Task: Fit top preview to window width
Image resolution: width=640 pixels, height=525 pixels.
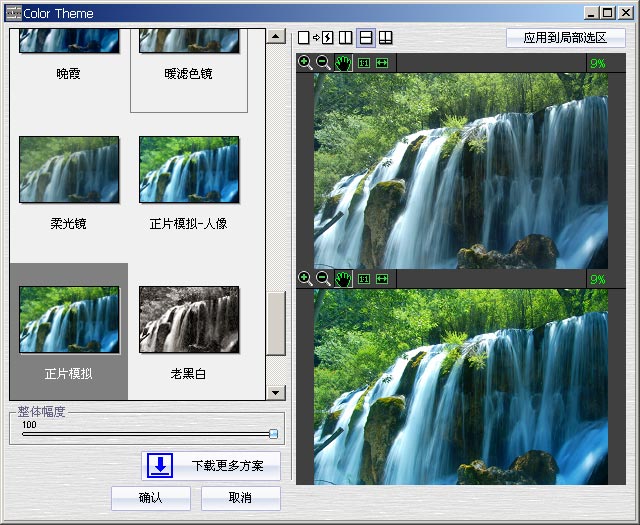Action: click(x=382, y=63)
